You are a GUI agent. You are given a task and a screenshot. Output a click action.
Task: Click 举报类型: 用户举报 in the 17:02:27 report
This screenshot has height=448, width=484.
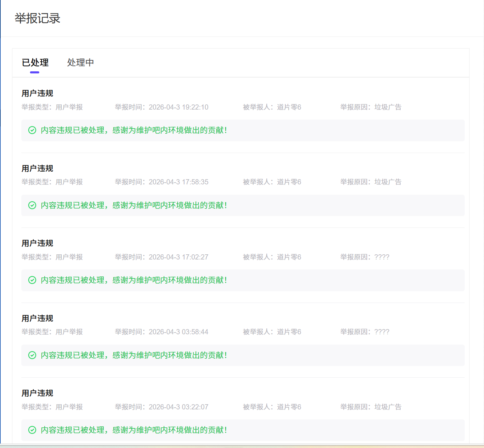pos(52,257)
